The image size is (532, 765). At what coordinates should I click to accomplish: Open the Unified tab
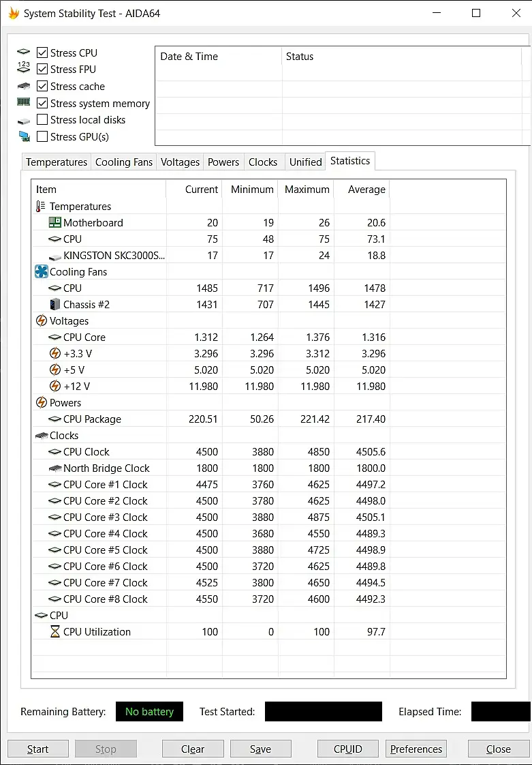[306, 162]
